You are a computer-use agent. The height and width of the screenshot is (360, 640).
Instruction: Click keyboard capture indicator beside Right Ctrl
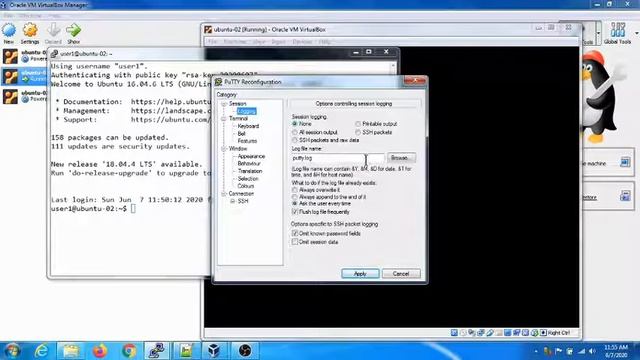543,333
